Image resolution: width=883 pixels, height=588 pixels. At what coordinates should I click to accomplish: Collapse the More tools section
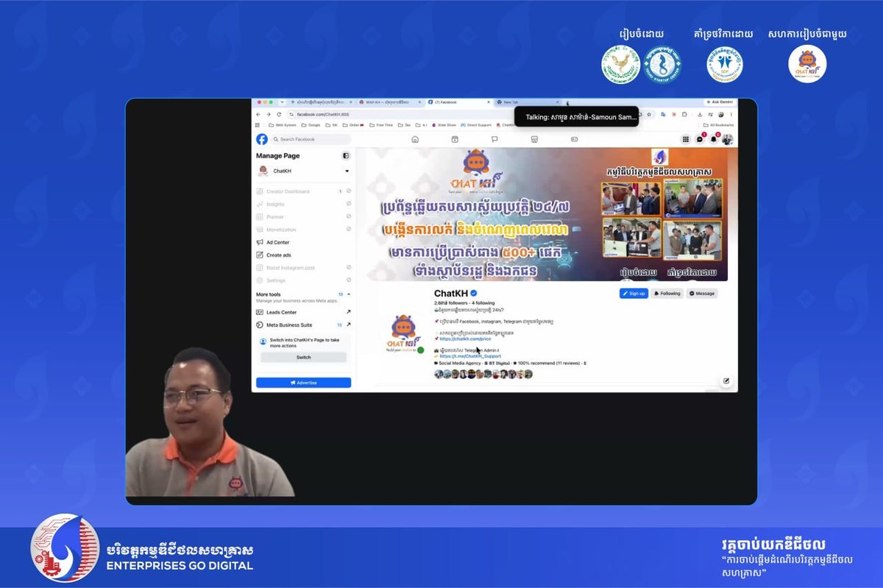tap(349, 294)
